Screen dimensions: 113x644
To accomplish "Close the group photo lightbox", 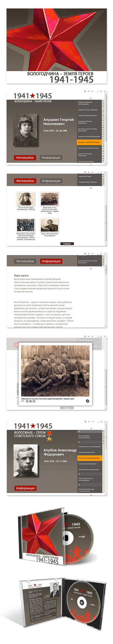I will [87, 401].
